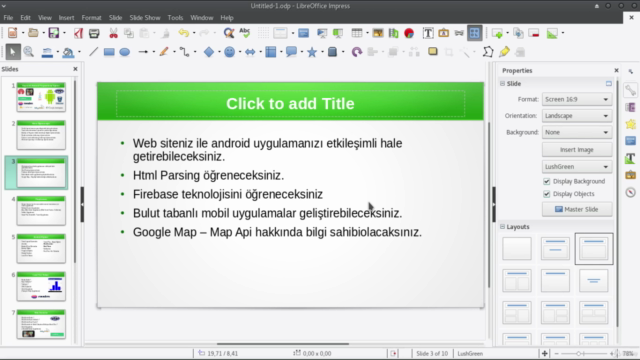640x360 pixels.
Task: Close the Slides panel
Action: point(75,69)
